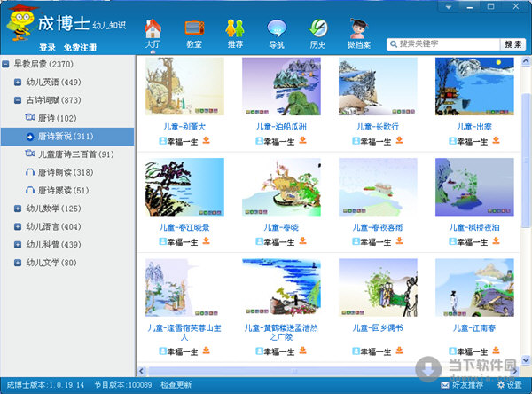This screenshot has height=394, width=532.
Task: Click the bee mascot logo
Action: (20, 23)
